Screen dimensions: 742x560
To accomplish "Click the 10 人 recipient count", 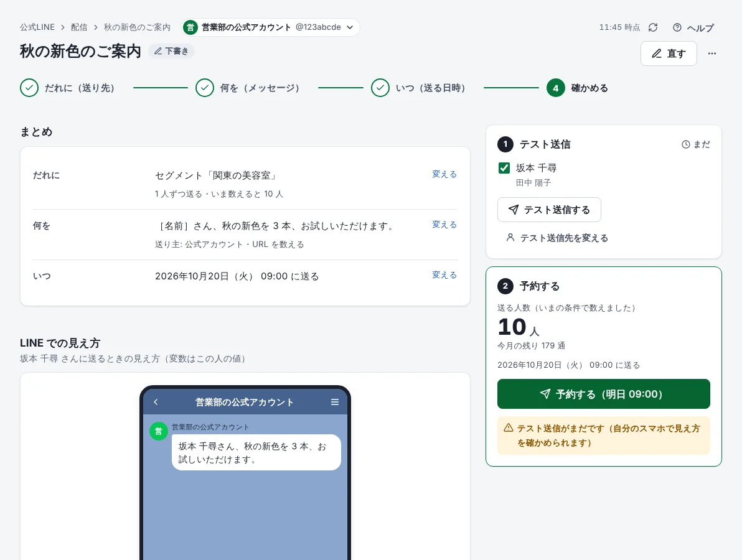I will coord(519,327).
